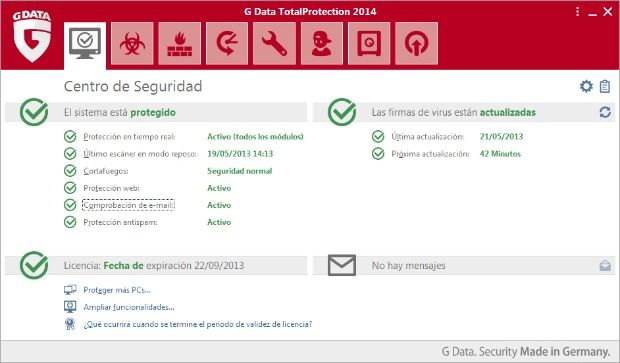Open the Backup module icon
Screen dimensions: 620x363
[x=227, y=43]
